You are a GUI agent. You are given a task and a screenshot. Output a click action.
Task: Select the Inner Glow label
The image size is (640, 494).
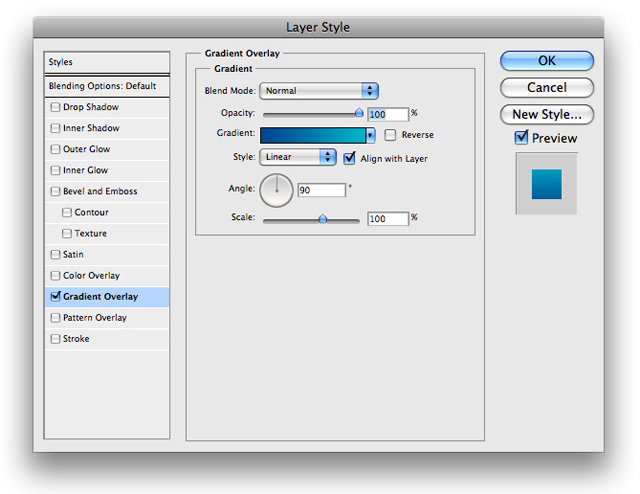click(85, 170)
